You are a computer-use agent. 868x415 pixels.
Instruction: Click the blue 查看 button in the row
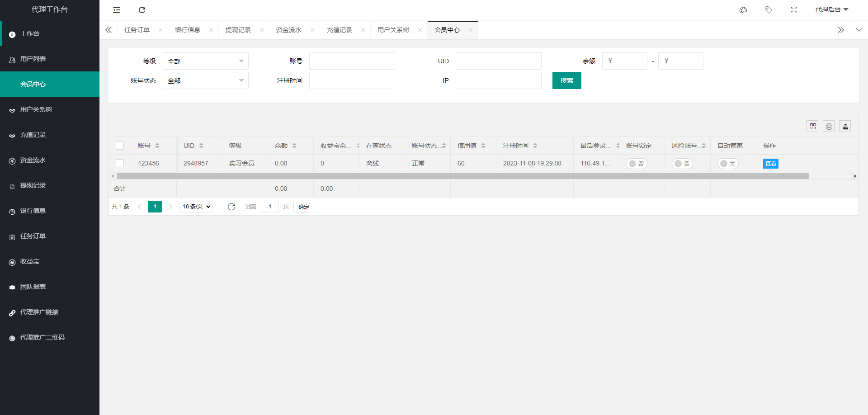click(x=770, y=164)
